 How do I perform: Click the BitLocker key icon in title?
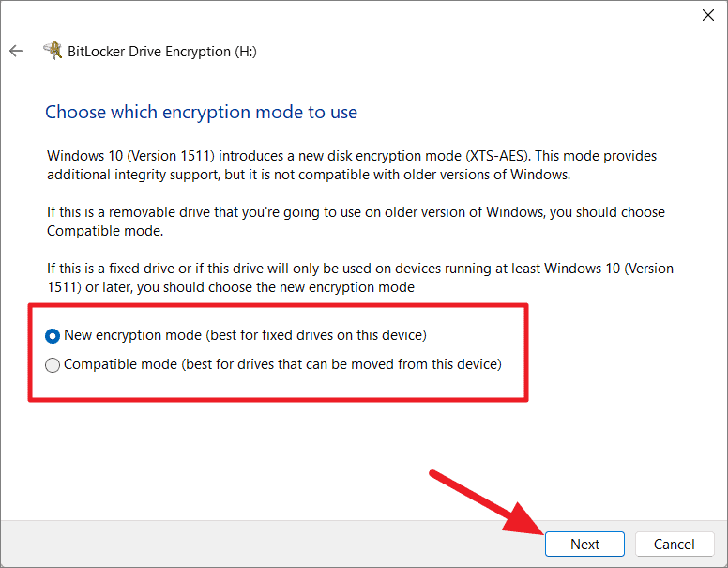coord(53,50)
